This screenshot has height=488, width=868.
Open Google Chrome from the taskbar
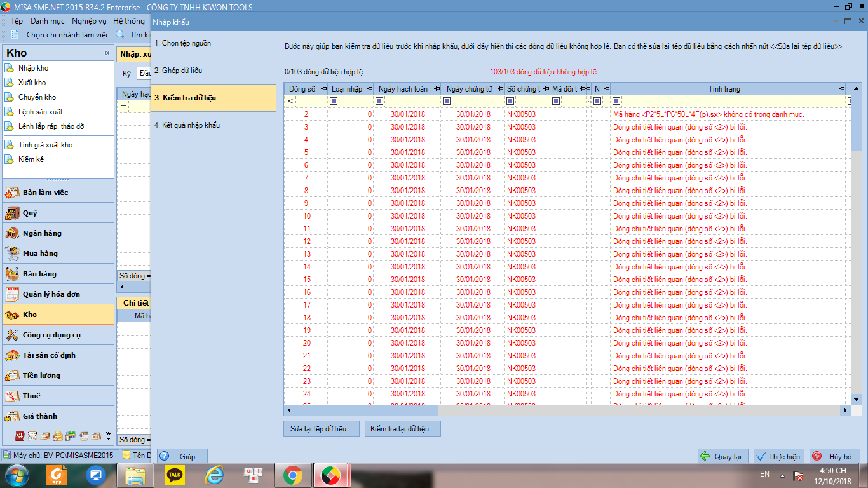click(292, 475)
